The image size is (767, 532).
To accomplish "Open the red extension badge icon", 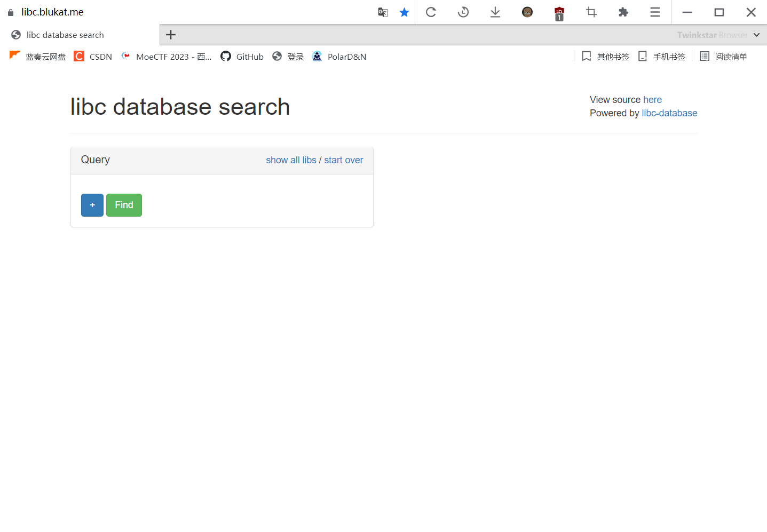I will (559, 13).
